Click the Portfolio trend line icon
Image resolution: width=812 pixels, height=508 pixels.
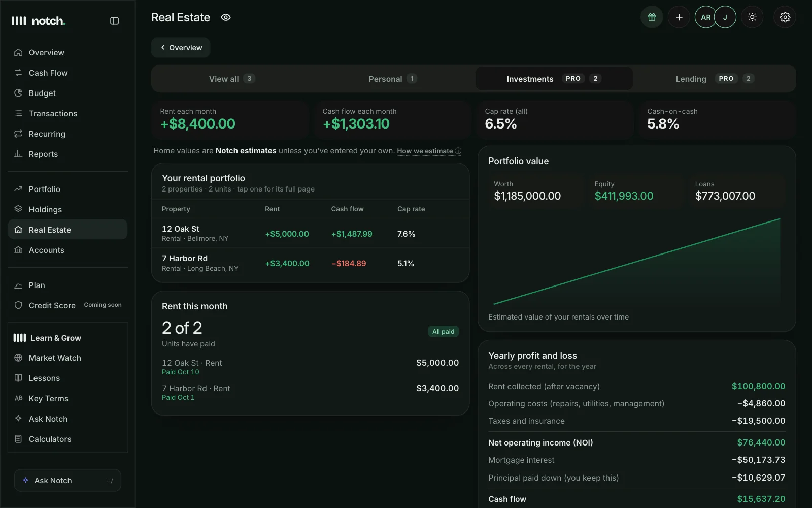click(x=18, y=189)
